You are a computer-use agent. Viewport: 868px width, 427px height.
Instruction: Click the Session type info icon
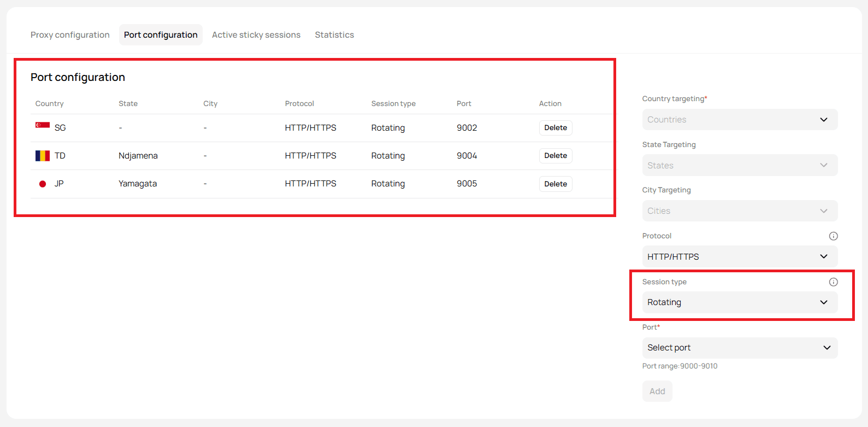pos(833,282)
